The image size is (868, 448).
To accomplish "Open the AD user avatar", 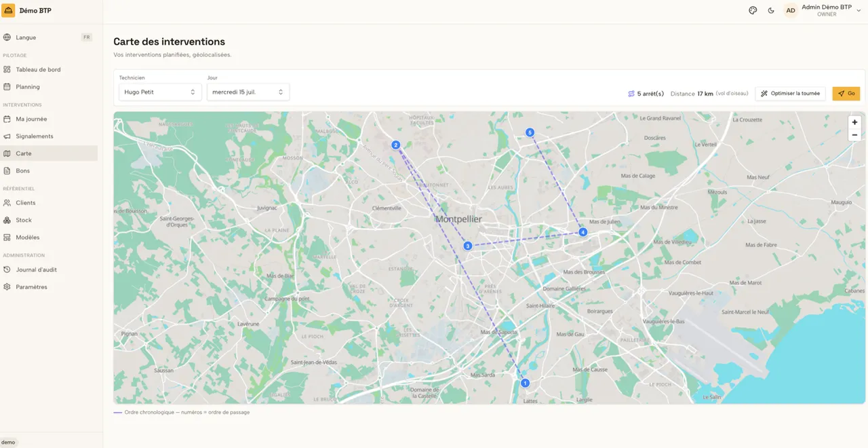I will (x=791, y=10).
